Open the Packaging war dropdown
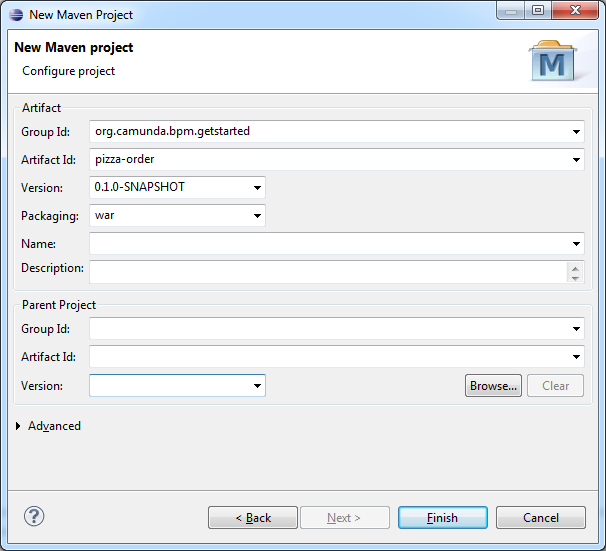This screenshot has height=551, width=606. click(258, 215)
